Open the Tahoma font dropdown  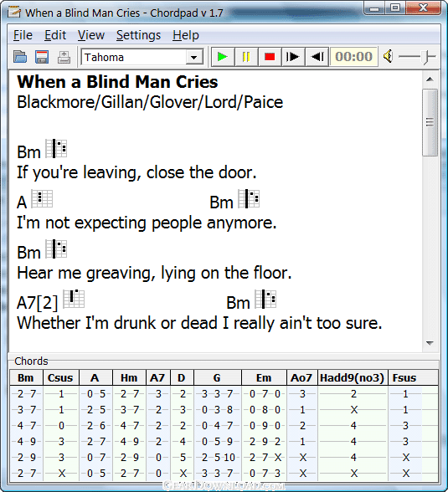coord(193,58)
